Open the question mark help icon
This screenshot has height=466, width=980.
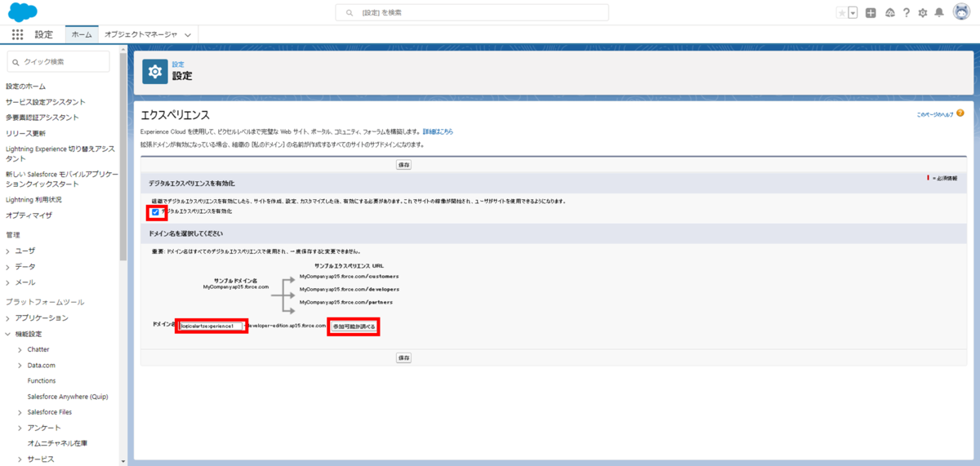pos(906,13)
